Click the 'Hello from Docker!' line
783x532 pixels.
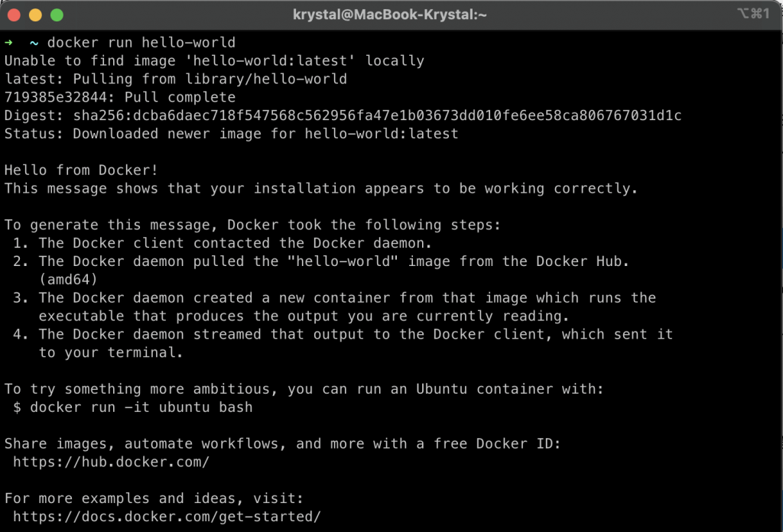[81, 170]
